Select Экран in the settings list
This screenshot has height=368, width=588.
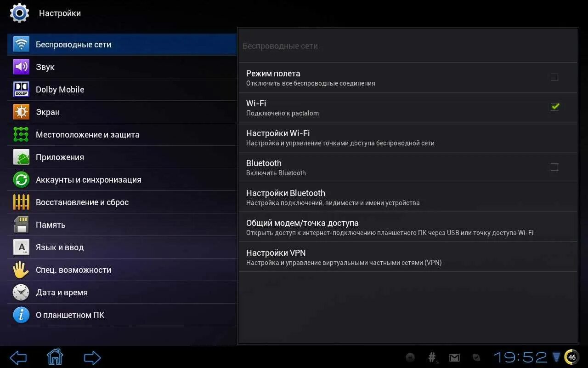[122, 112]
